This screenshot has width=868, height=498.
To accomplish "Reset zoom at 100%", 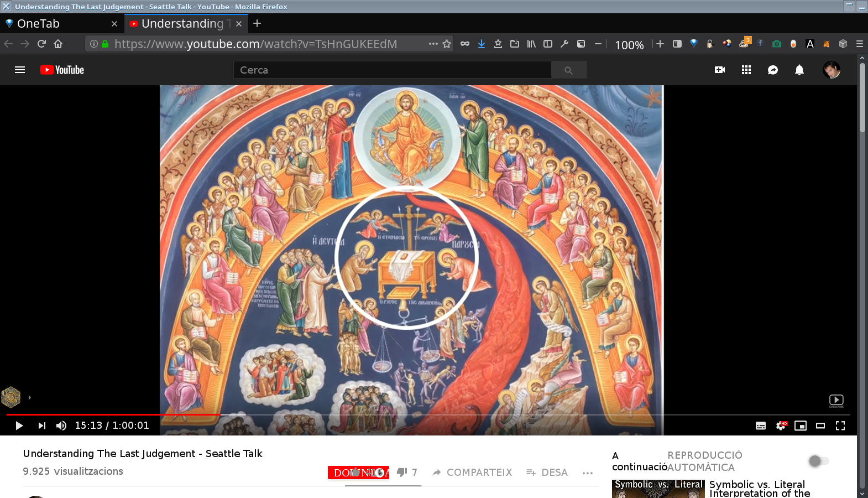I will 630,45.
